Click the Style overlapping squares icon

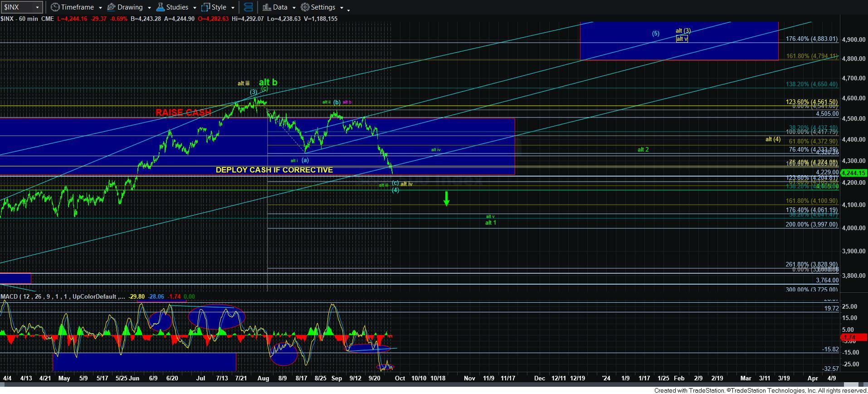tap(205, 7)
